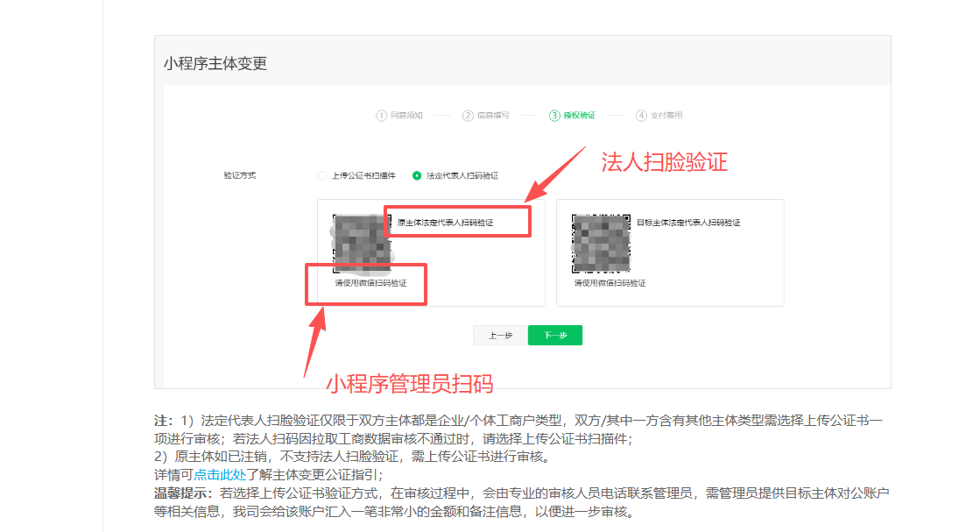Click the 验证方式 label
980x532 pixels.
239,175
